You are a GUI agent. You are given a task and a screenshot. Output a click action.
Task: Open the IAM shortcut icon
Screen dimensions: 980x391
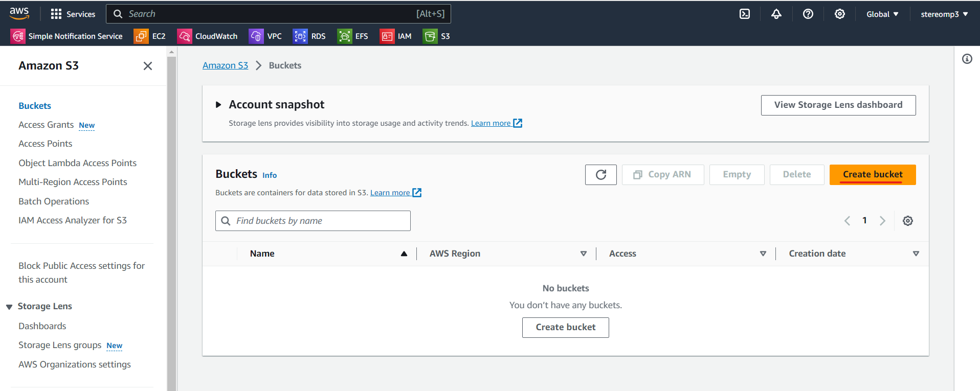point(387,36)
